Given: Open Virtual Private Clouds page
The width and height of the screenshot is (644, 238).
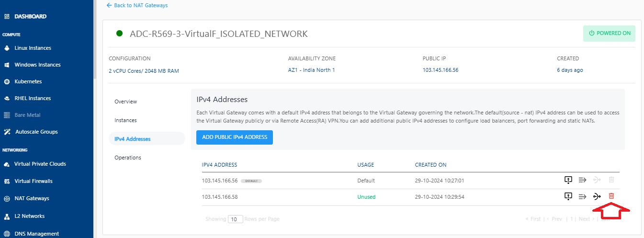Looking at the screenshot, I should 40,164.
